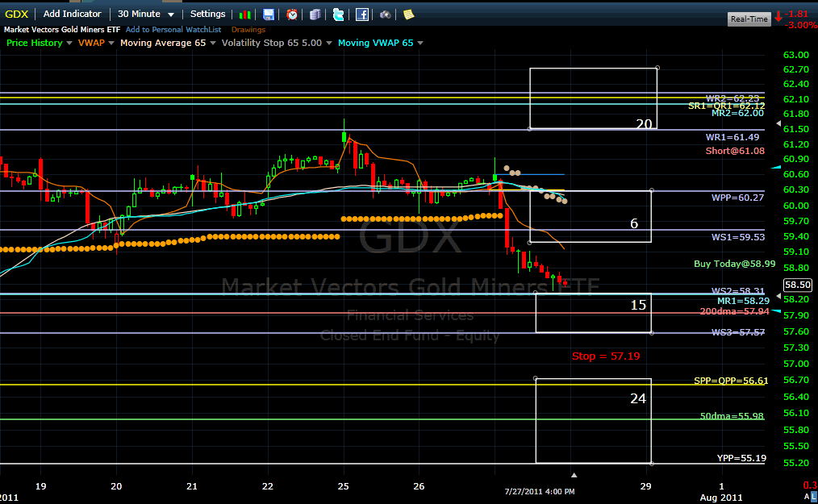The width and height of the screenshot is (818, 504).
Task: Click gray price-axis marker beside 61.50
Action: pos(778,123)
